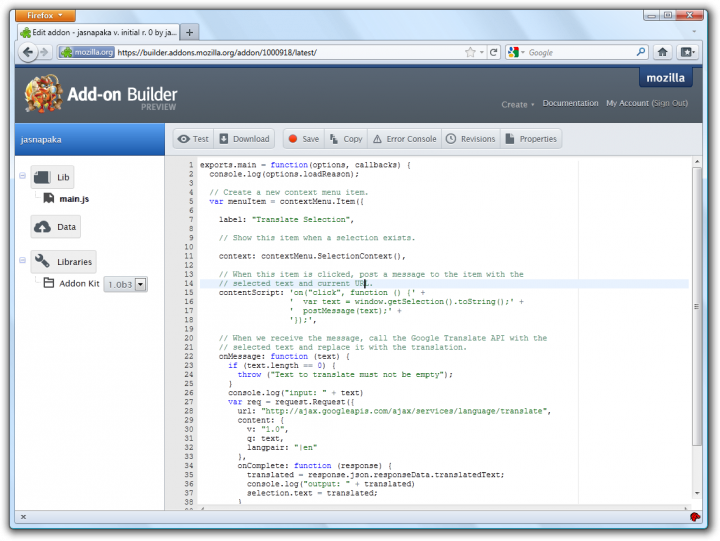Open the Firefox application menu
720x541 pixels.
coord(44,15)
